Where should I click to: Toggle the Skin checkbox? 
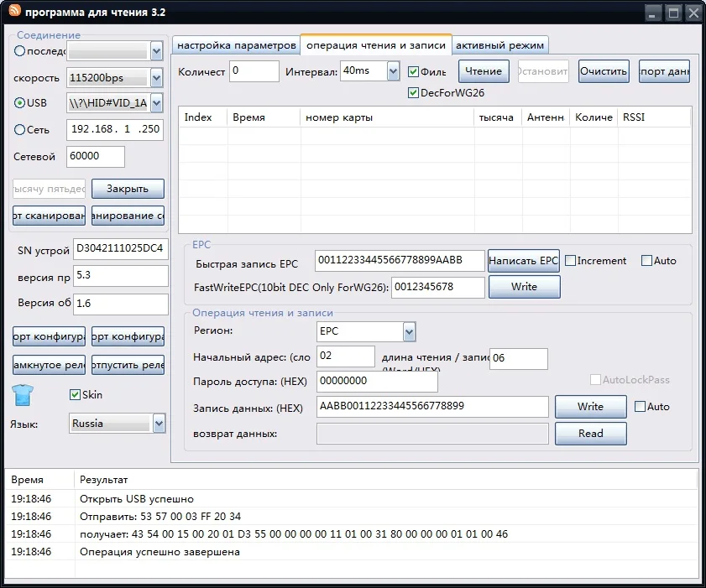76,394
